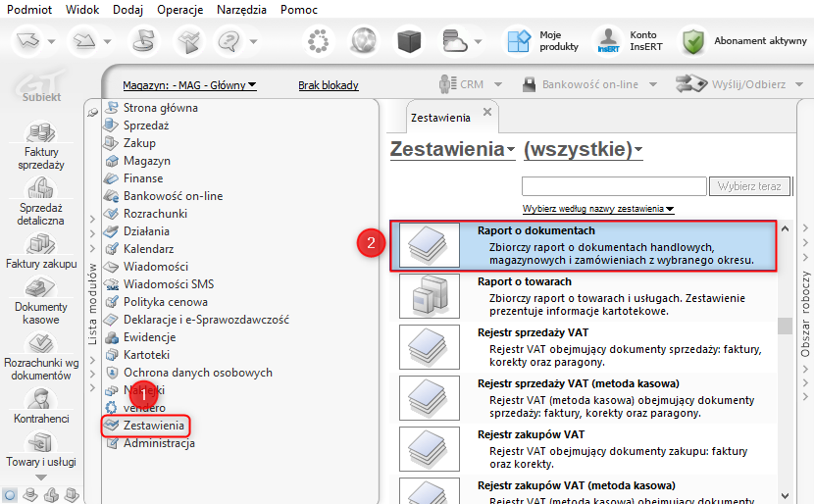The height and width of the screenshot is (504, 814).
Task: Open the Podmiot menu
Action: 29,10
